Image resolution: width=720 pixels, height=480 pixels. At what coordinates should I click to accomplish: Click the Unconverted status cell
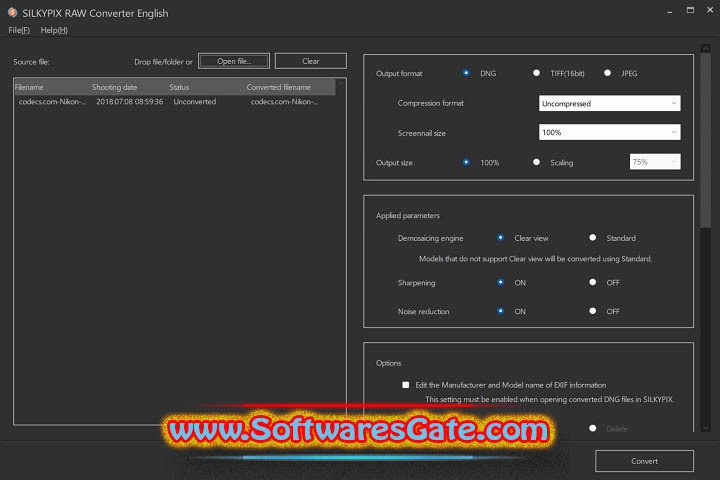pyautogui.click(x=195, y=102)
